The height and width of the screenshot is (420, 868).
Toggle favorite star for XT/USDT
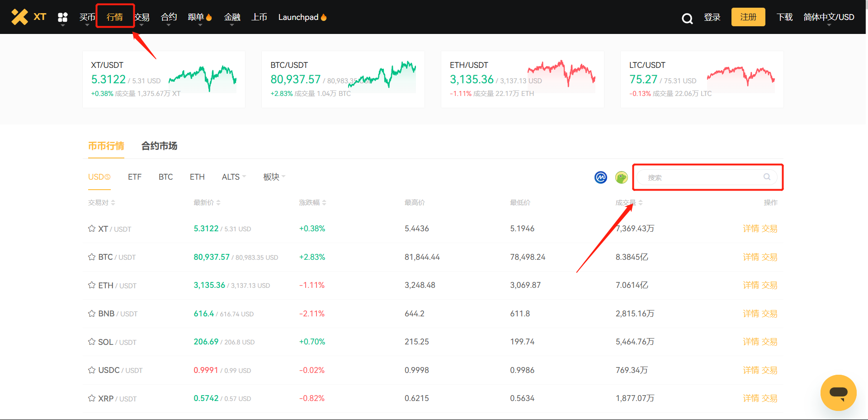[x=92, y=229]
